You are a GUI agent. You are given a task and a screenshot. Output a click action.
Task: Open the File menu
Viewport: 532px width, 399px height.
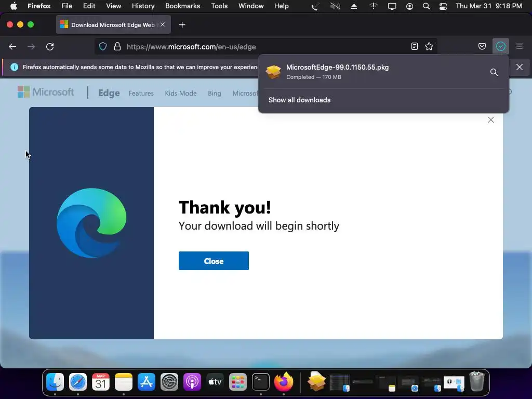click(67, 6)
